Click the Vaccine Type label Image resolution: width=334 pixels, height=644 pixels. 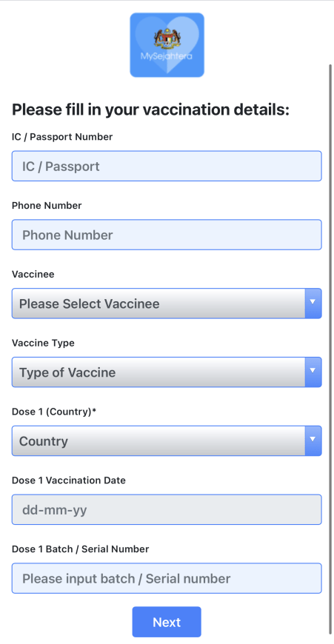tap(43, 343)
